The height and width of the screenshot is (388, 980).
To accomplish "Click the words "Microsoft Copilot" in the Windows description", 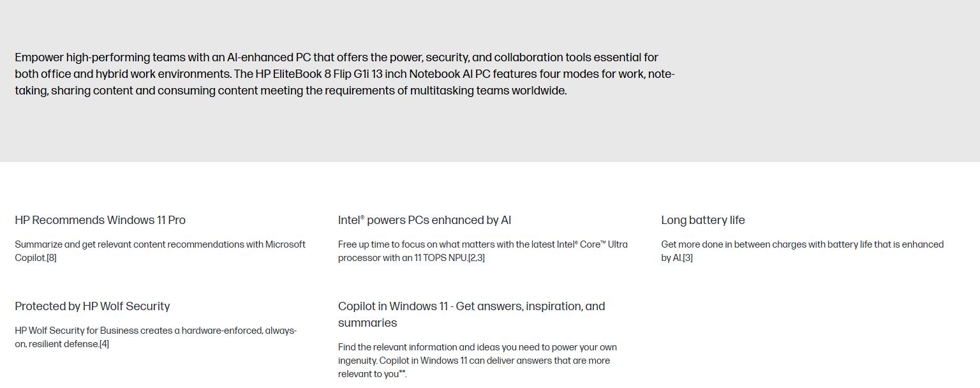I will tap(285, 244).
